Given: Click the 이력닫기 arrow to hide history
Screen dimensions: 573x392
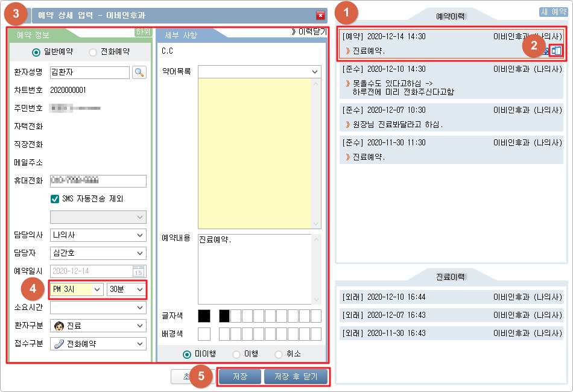Looking at the screenshot, I should 294,32.
